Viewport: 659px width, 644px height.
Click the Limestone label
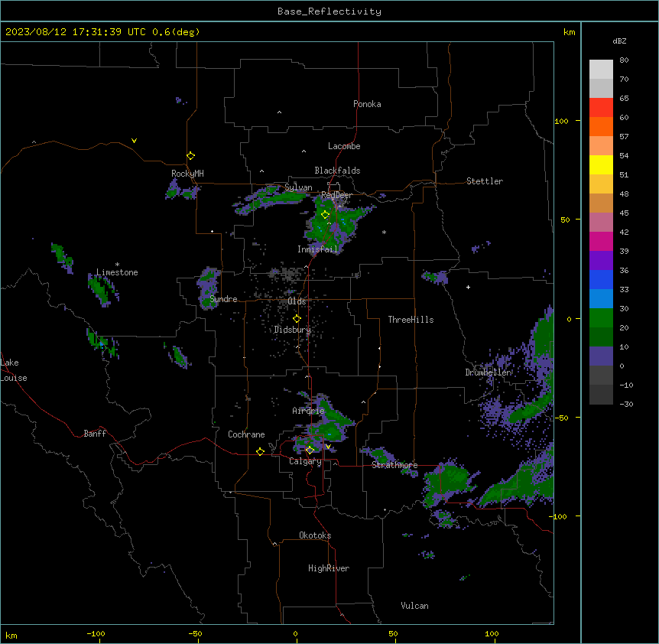coord(117,272)
